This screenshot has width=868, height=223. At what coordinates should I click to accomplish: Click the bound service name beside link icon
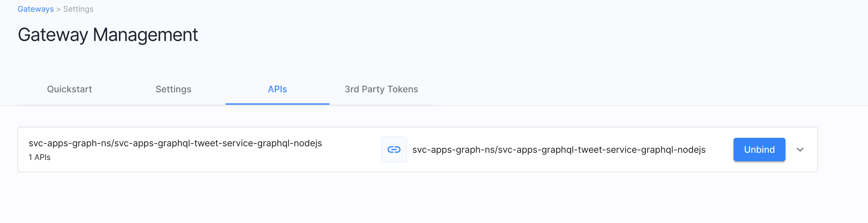point(559,150)
